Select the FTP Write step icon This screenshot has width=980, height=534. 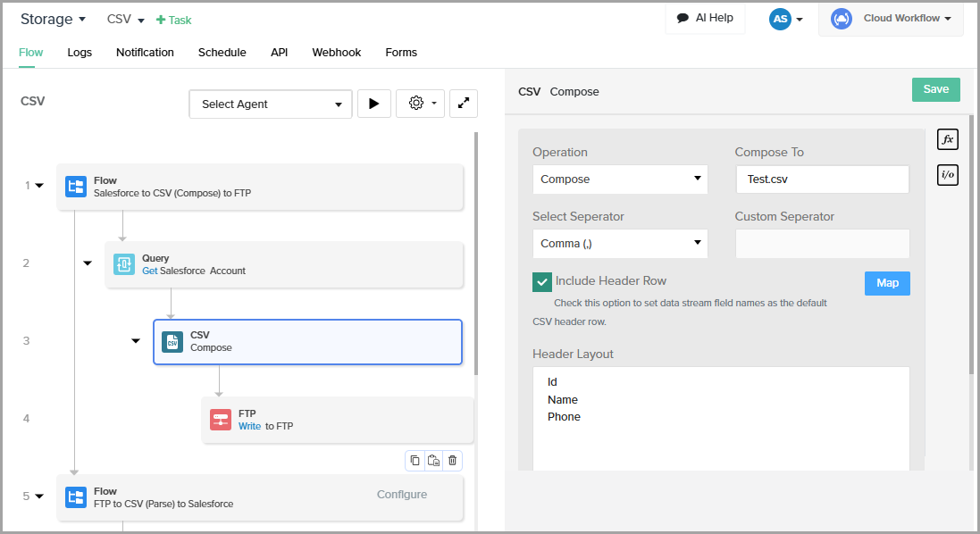tap(221, 420)
